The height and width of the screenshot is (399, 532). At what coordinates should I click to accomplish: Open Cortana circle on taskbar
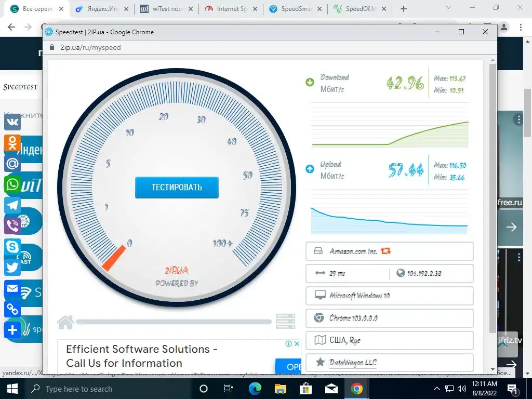click(x=204, y=389)
